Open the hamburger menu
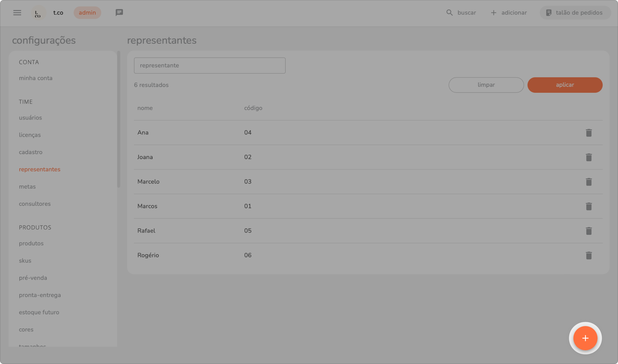The height and width of the screenshot is (364, 618). [17, 13]
